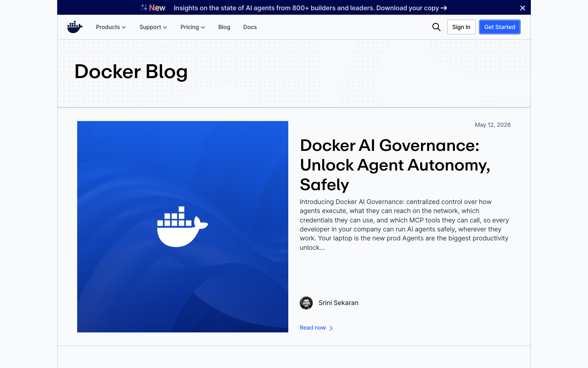Screen dimensions: 588x368
Task: Expand the Products dropdown menu
Action: [x=111, y=27]
